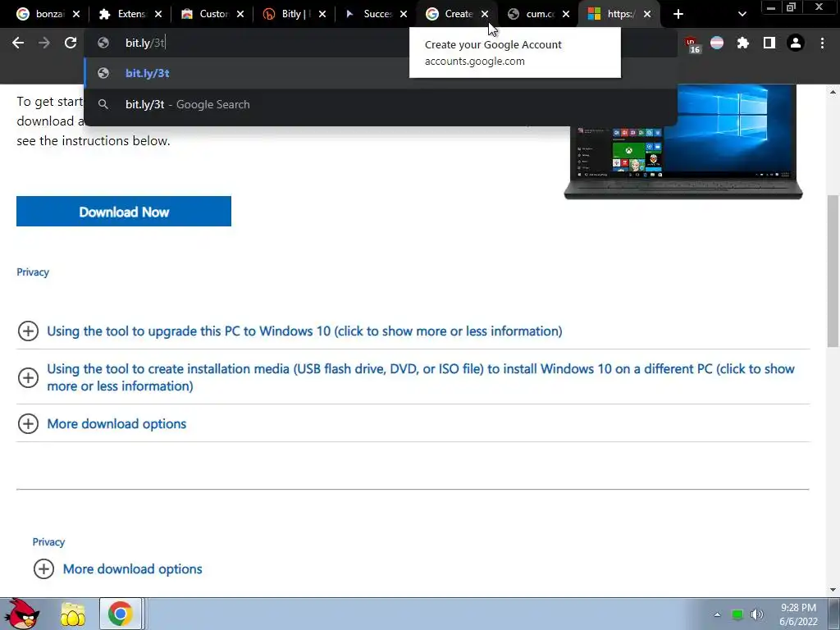The height and width of the screenshot is (630, 840).
Task: Reload the page with the refresh icon
Action: point(71,43)
